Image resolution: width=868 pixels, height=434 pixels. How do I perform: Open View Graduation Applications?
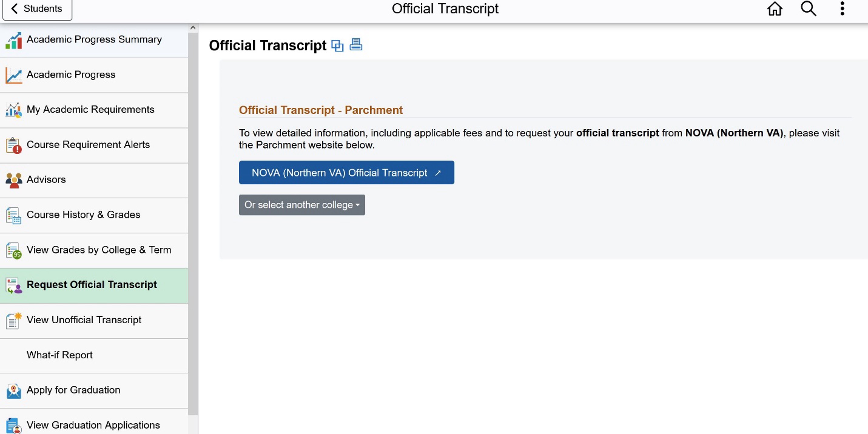94,423
